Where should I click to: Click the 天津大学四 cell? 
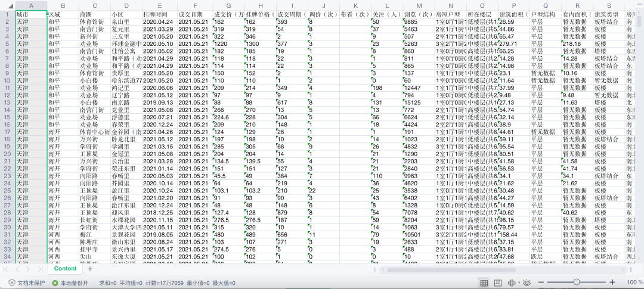pos(126,228)
